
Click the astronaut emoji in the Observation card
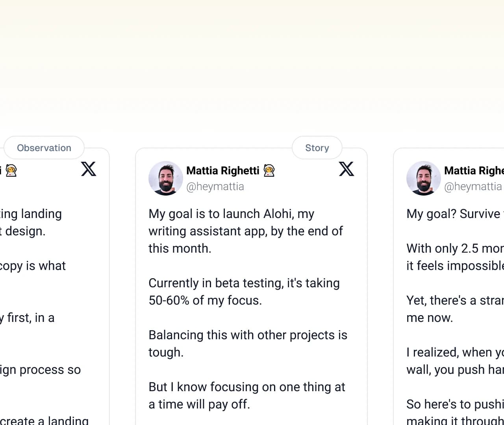11,170
